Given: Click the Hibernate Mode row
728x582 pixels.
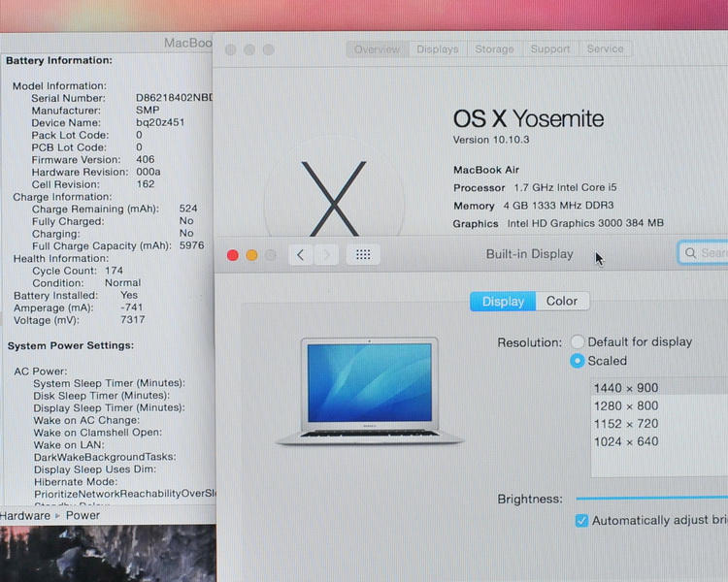Looking at the screenshot, I should click(x=76, y=482).
